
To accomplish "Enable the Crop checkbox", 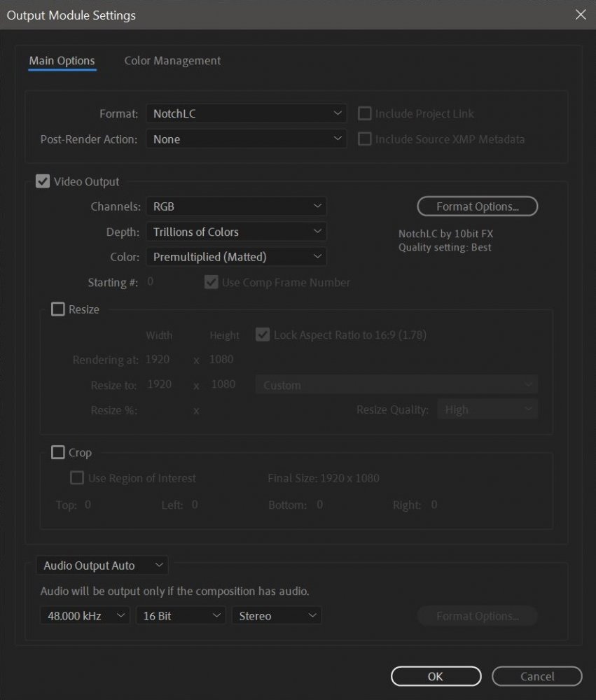I will point(58,453).
